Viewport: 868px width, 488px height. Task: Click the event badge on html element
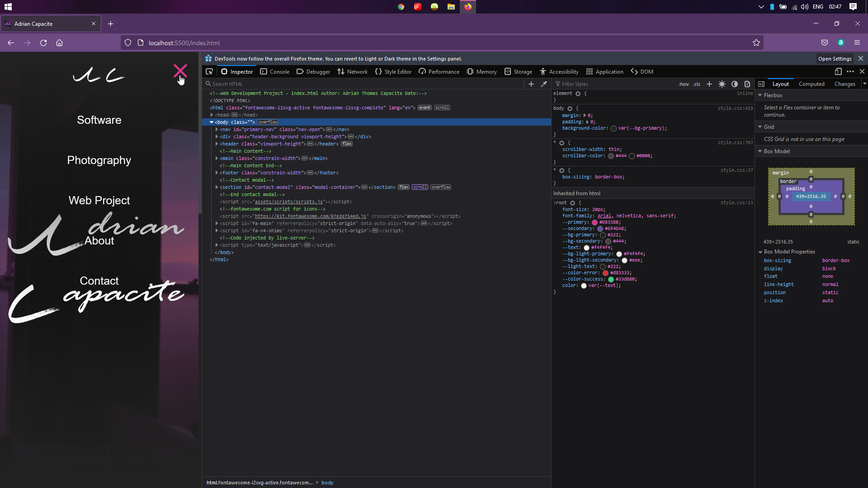(425, 108)
